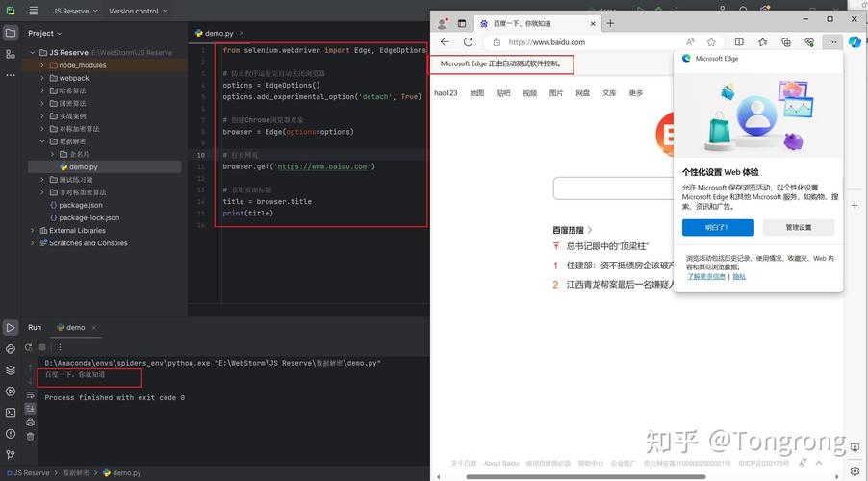
Task: Open Edge split screen icon
Action: click(739, 42)
